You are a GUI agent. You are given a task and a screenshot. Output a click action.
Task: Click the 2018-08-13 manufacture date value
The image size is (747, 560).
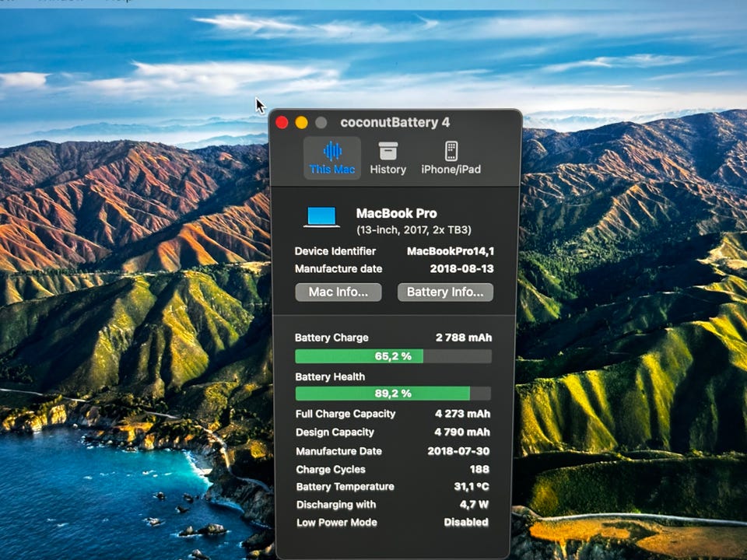[461, 269]
